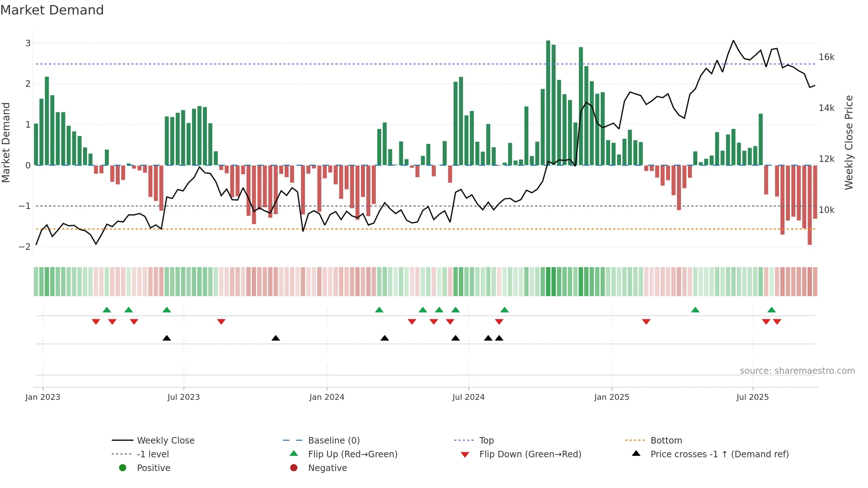Click the 12k price axis label
The width and height of the screenshot is (868, 488).
point(827,159)
